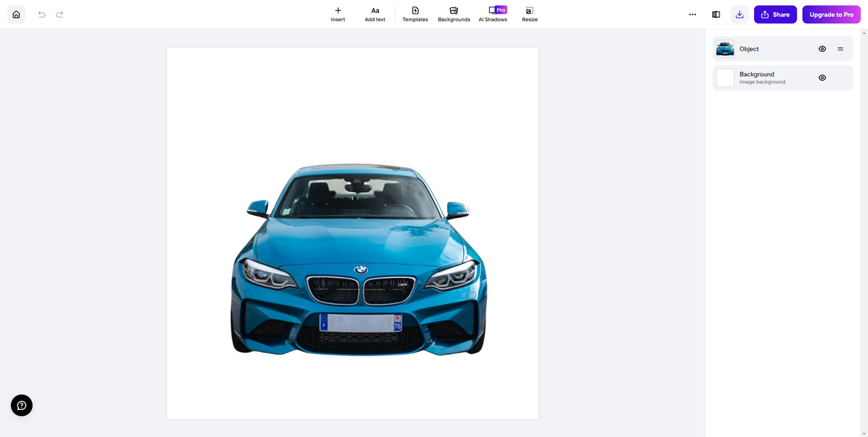Open the AI Shadows tool
Screen dimensions: 868x437
pos(493,14)
